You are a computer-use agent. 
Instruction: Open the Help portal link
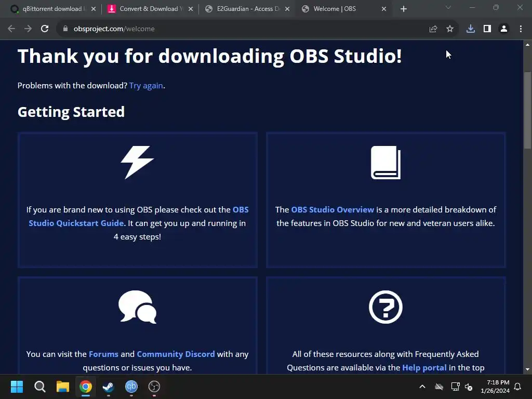pyautogui.click(x=424, y=368)
